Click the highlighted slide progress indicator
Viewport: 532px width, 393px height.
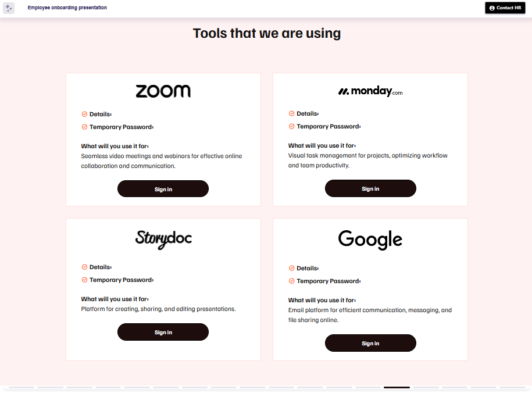pos(397,386)
